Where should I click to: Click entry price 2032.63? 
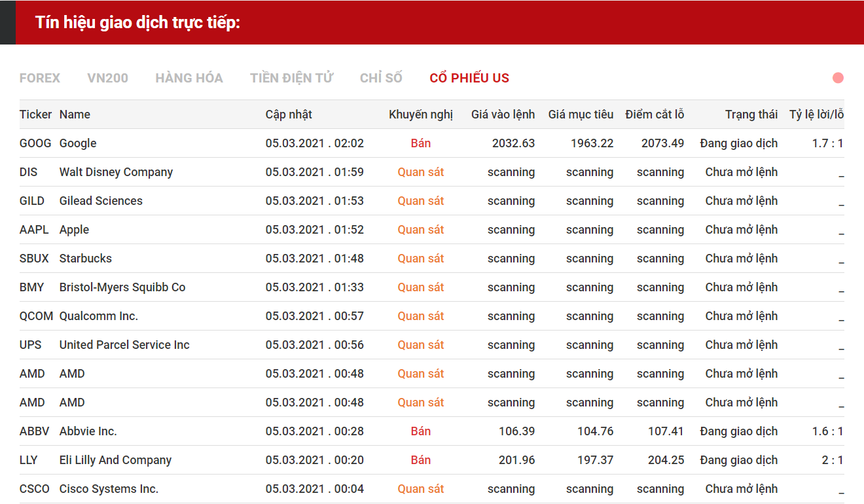pyautogui.click(x=513, y=143)
